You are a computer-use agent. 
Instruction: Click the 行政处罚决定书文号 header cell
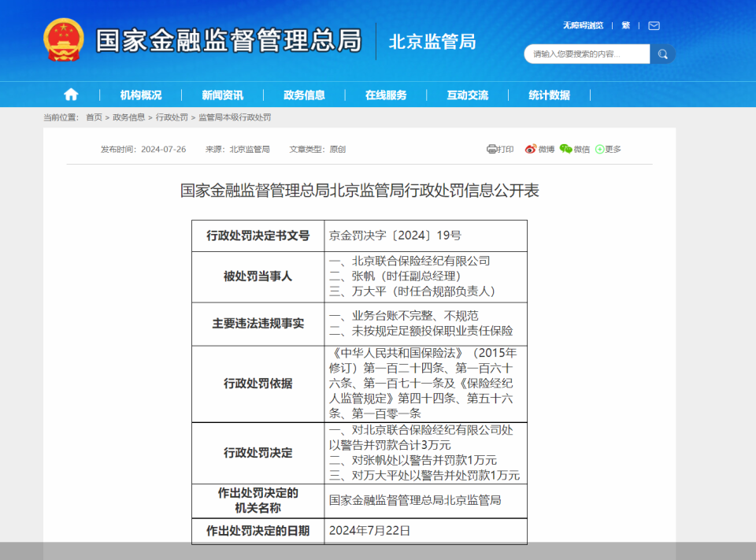[258, 235]
